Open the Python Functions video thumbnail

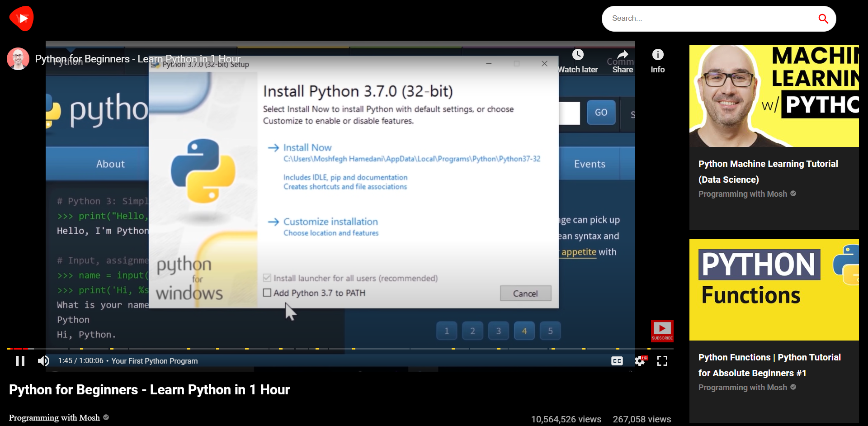(x=774, y=289)
